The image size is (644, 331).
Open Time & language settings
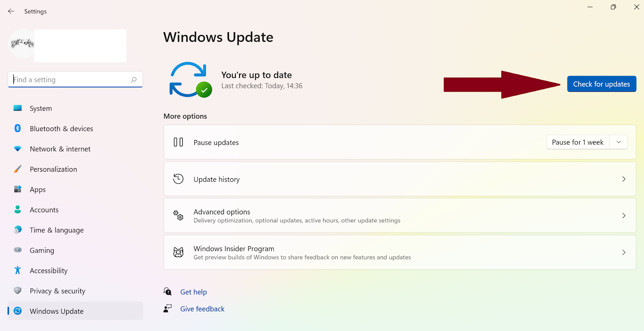point(75,230)
